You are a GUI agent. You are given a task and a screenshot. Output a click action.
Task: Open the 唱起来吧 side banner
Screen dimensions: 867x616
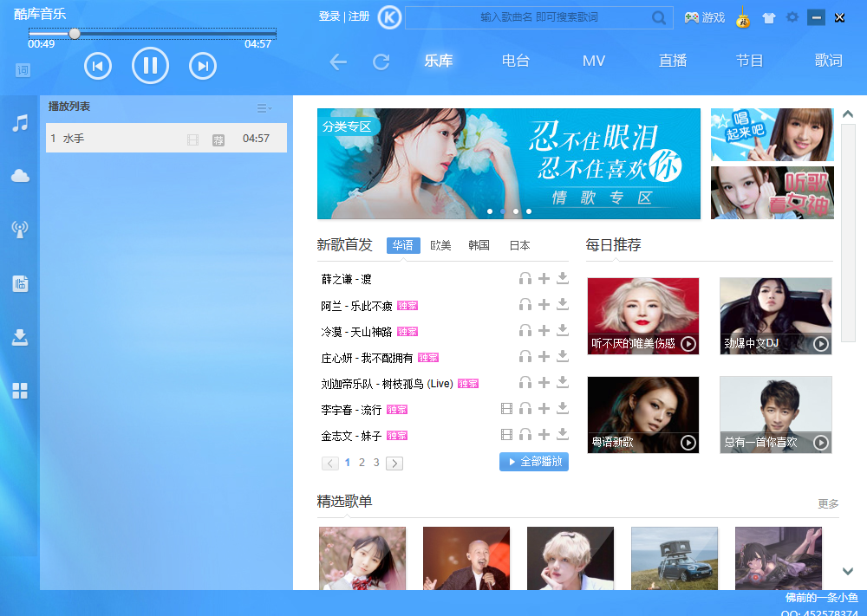point(772,135)
